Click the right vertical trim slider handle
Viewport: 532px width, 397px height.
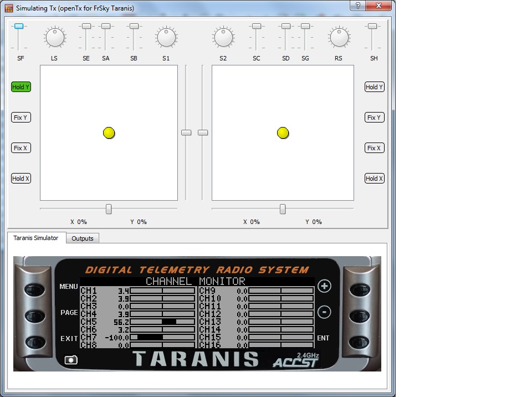point(203,133)
